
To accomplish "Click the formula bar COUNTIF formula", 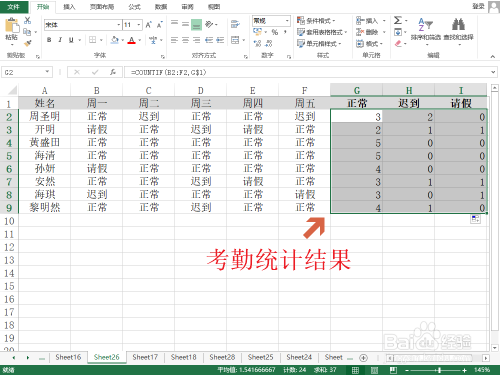I will coord(168,72).
